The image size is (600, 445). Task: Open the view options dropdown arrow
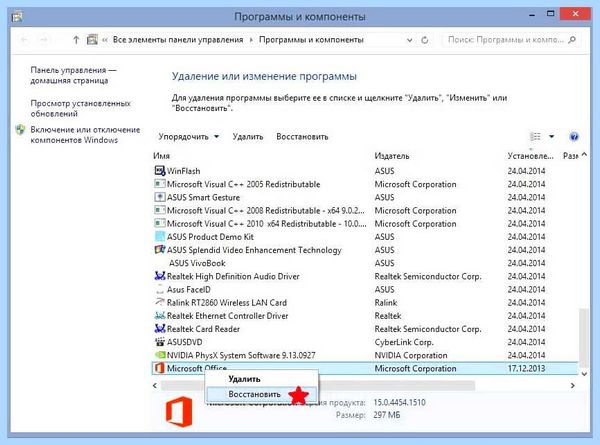point(551,137)
